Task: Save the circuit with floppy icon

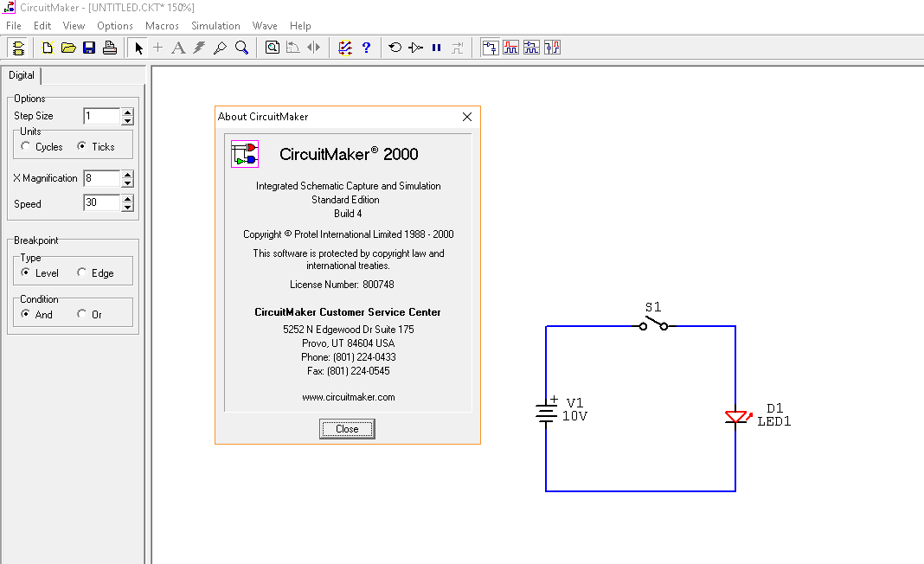Action: tap(89, 48)
